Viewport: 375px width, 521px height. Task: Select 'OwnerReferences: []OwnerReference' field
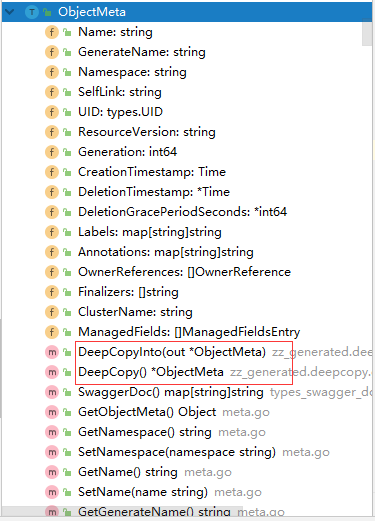tap(184, 272)
